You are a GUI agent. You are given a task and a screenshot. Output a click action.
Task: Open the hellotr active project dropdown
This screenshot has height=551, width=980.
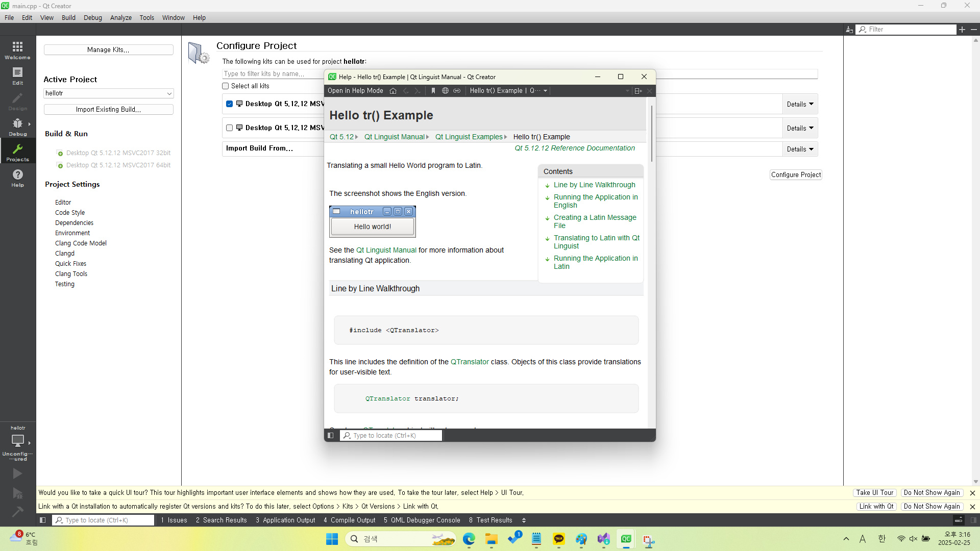[x=108, y=93]
